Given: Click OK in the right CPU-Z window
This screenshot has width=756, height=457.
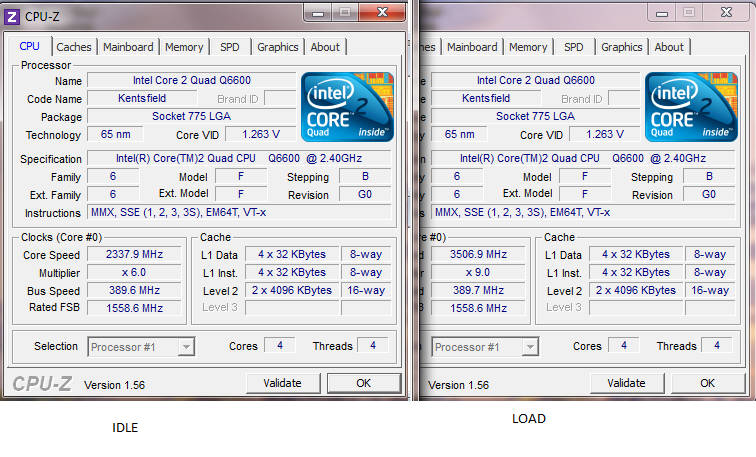Looking at the screenshot, I should point(707,383).
